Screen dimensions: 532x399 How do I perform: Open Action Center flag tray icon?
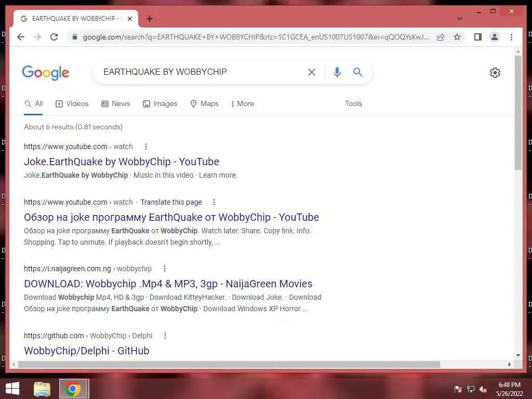click(x=458, y=389)
